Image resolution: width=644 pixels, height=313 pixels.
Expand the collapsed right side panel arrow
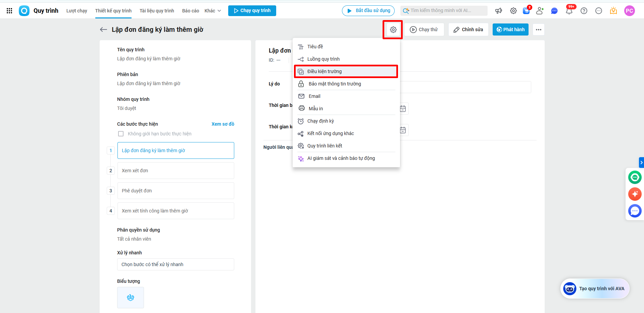641,163
